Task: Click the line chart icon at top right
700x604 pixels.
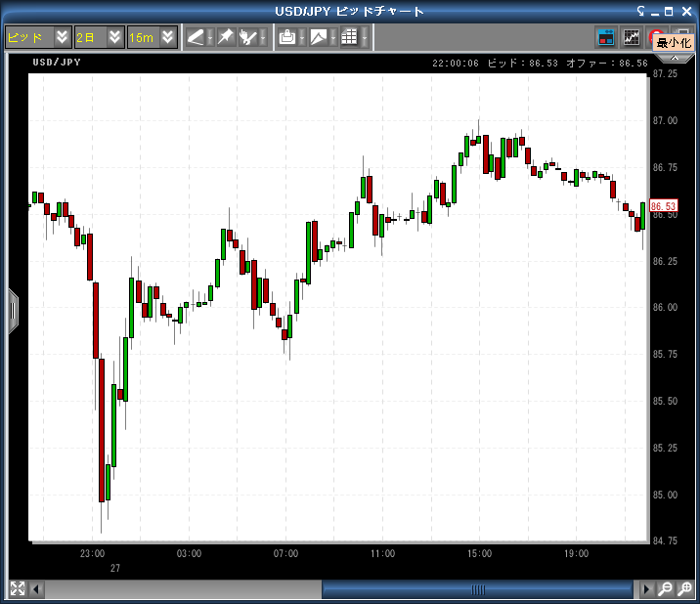Action: click(632, 37)
